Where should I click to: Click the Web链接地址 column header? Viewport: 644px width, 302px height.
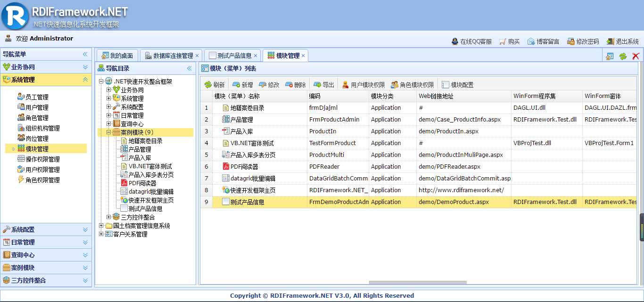pos(464,96)
